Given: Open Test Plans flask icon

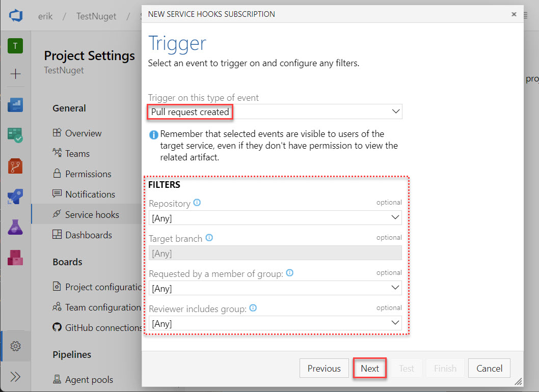Looking at the screenshot, I should tap(15, 227).
